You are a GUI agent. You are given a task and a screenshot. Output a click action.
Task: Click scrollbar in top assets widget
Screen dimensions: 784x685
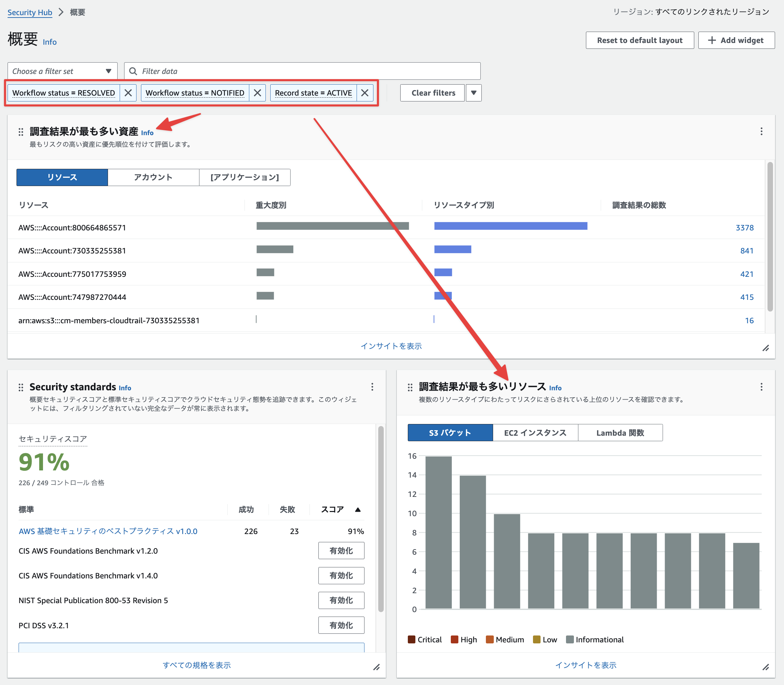[770, 236]
